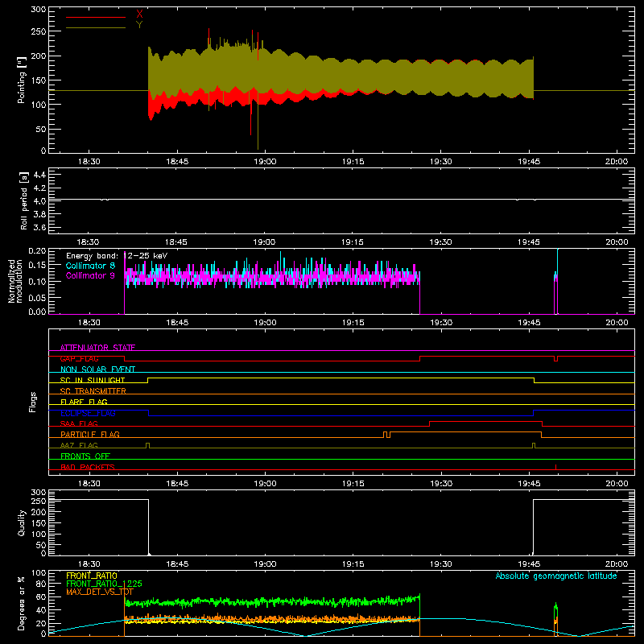The height and width of the screenshot is (644, 644).
Task: Click the MAX_DET_VS_TOT legend entry
Action: coord(100,592)
